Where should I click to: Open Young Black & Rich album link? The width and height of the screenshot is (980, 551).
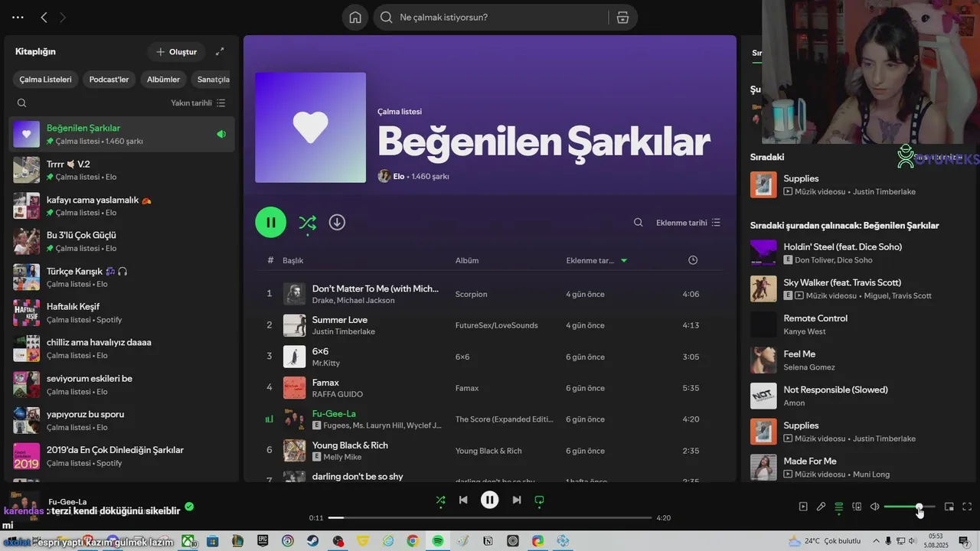coord(488,451)
